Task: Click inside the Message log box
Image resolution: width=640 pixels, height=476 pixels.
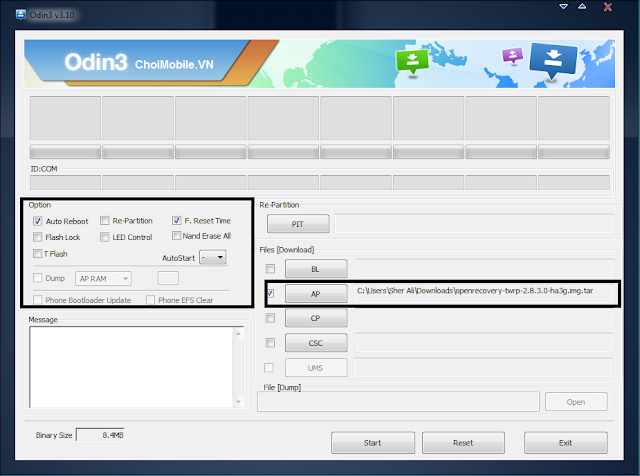Action: pos(131,367)
